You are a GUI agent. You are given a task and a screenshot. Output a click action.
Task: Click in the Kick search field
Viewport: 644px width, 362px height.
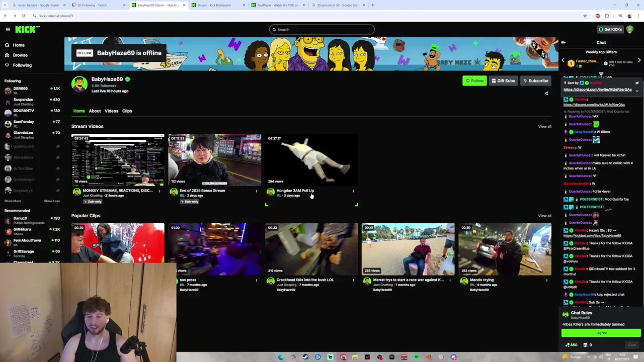322,30
